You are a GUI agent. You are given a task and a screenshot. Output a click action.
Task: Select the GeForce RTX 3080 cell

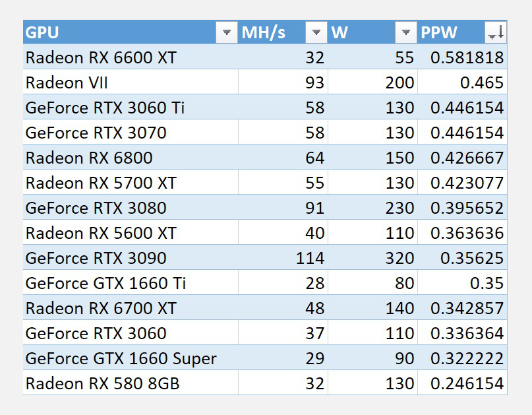131,207
